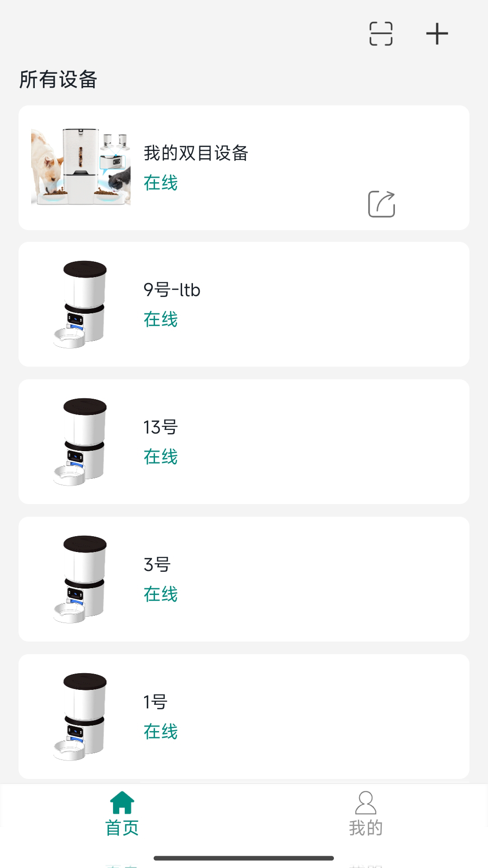The image size is (488, 868).
Task: Switch to the 我的 tab label
Action: click(x=366, y=828)
